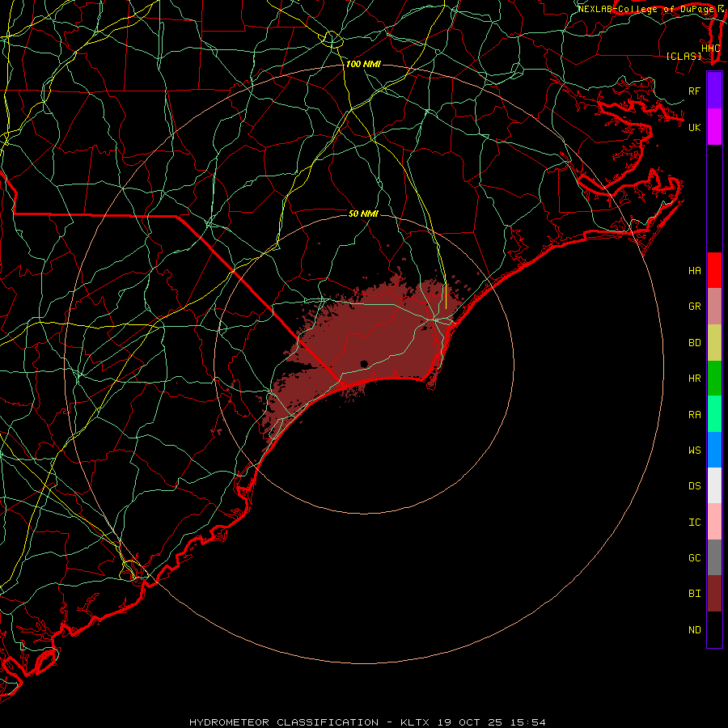Screen dimensions: 728x728
Task: Click the yellow BD legend color swatch
Action: (714, 343)
